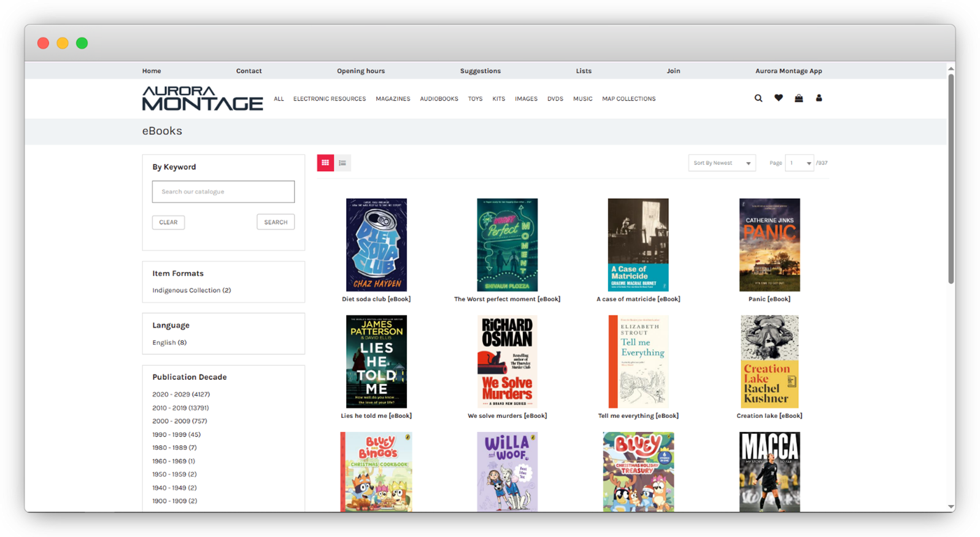
Task: Open the Sort By Newest dropdown
Action: click(x=722, y=163)
